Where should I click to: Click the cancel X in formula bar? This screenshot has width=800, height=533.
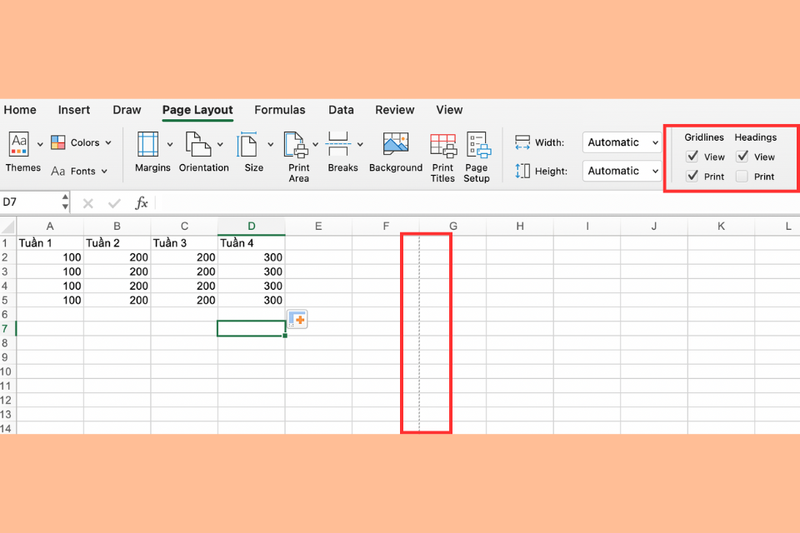tap(88, 204)
